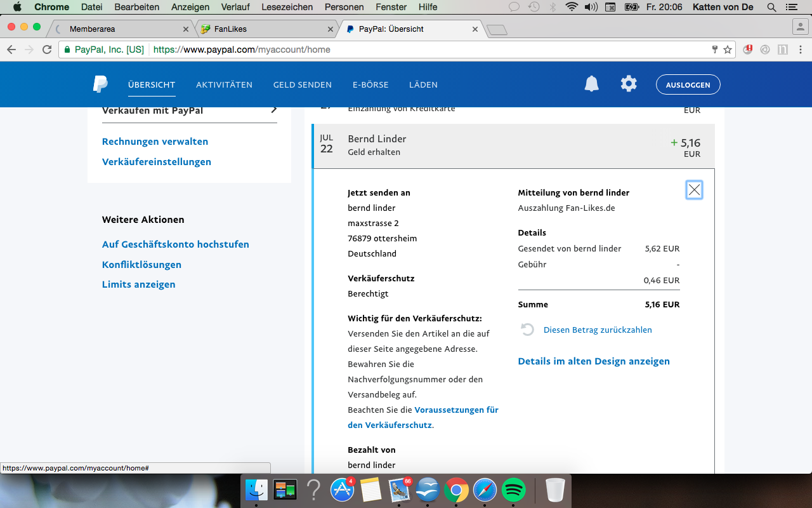Bookmark page with the star icon
This screenshot has width=812, height=508.
point(728,50)
